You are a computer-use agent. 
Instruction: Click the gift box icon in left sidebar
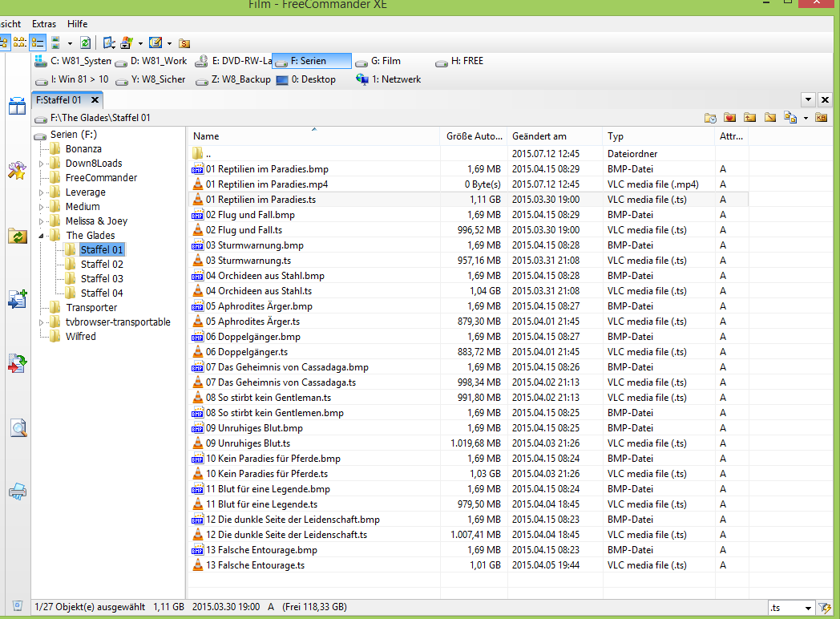(17, 106)
